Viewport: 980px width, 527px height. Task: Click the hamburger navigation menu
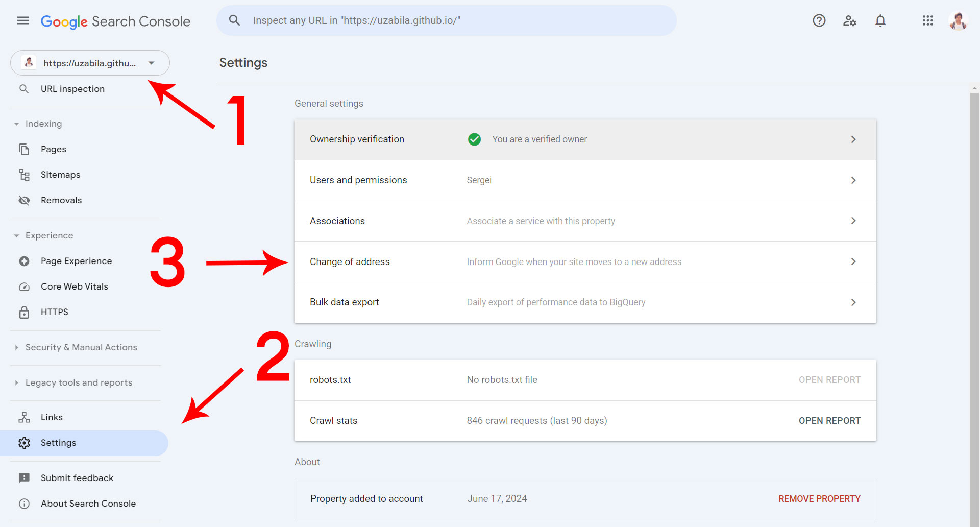click(22, 20)
